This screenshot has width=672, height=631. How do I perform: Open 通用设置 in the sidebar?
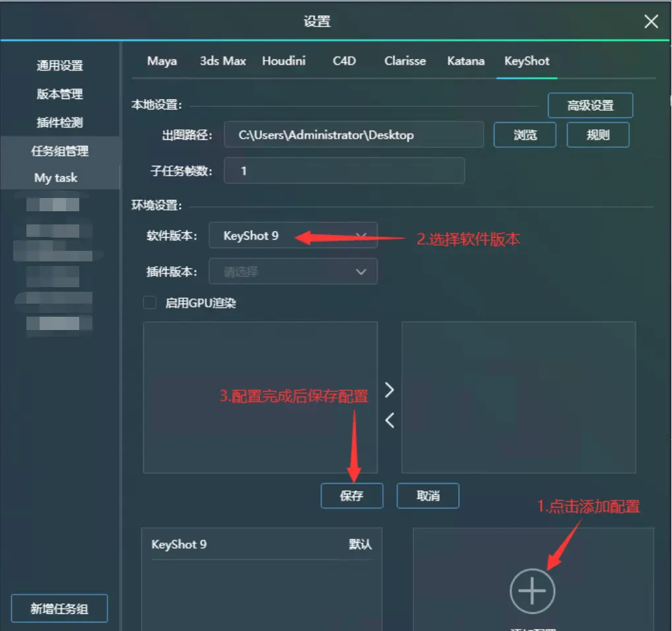[59, 65]
